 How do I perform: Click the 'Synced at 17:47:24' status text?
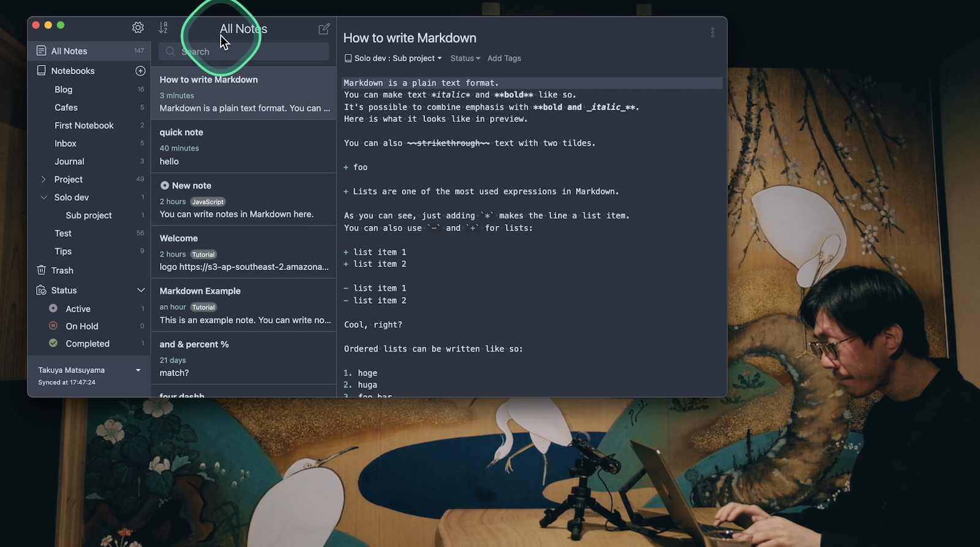coord(67,382)
